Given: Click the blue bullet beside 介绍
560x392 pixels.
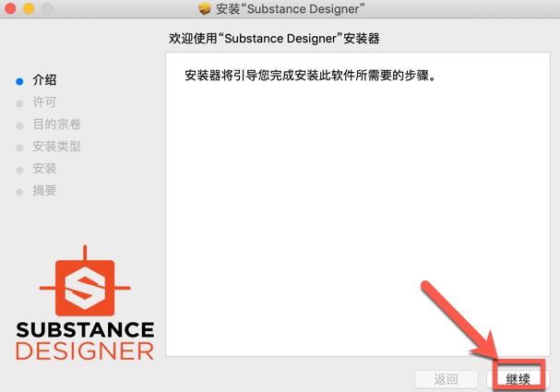Looking at the screenshot, I should click(x=19, y=82).
